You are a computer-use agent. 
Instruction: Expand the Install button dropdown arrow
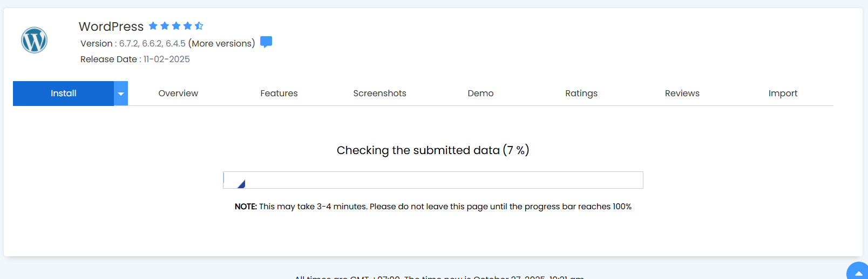(x=121, y=94)
